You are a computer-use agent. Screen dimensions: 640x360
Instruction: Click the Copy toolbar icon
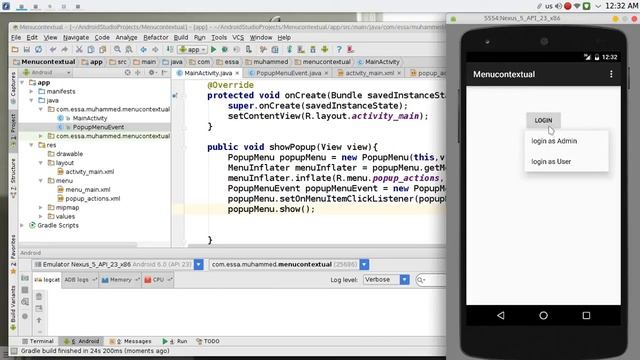[91, 50]
